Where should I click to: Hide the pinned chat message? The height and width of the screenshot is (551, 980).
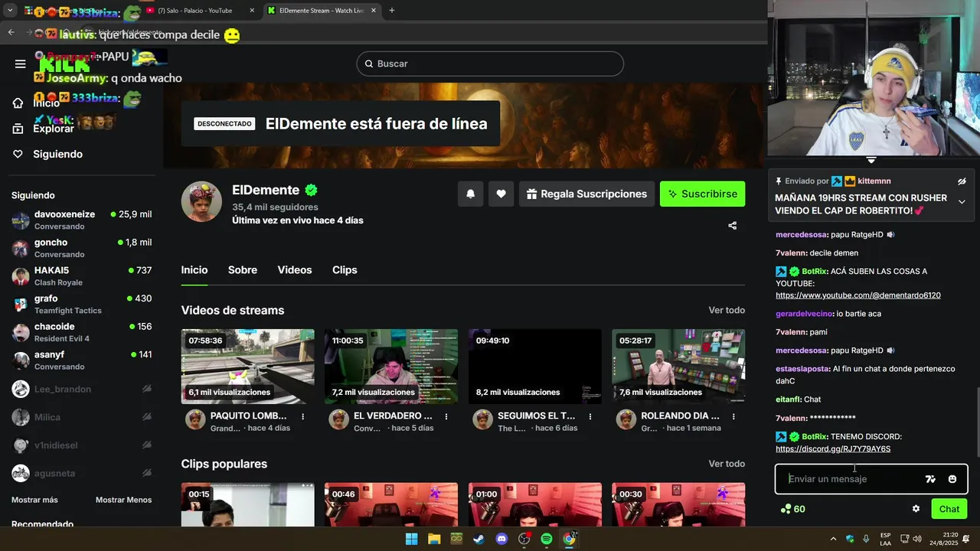[x=962, y=181]
